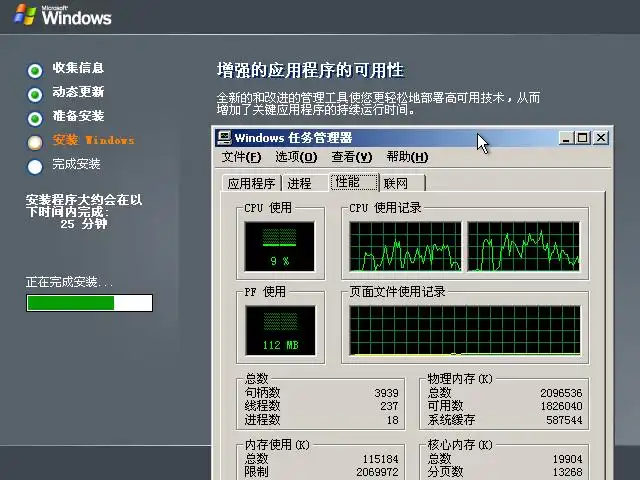This screenshot has height=480, width=640.
Task: Click the 物理内存 总数 value 2096536
Action: pos(561,393)
